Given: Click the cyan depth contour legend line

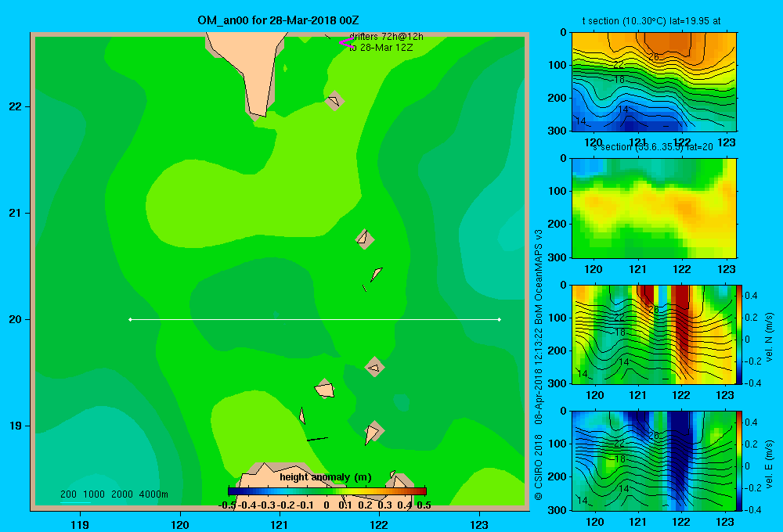Looking at the screenshot, I should click(75, 502).
